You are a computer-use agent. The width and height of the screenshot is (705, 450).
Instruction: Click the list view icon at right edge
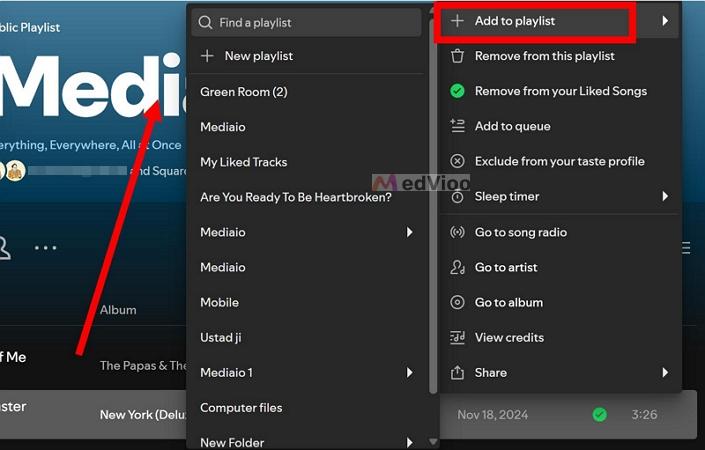(x=686, y=248)
